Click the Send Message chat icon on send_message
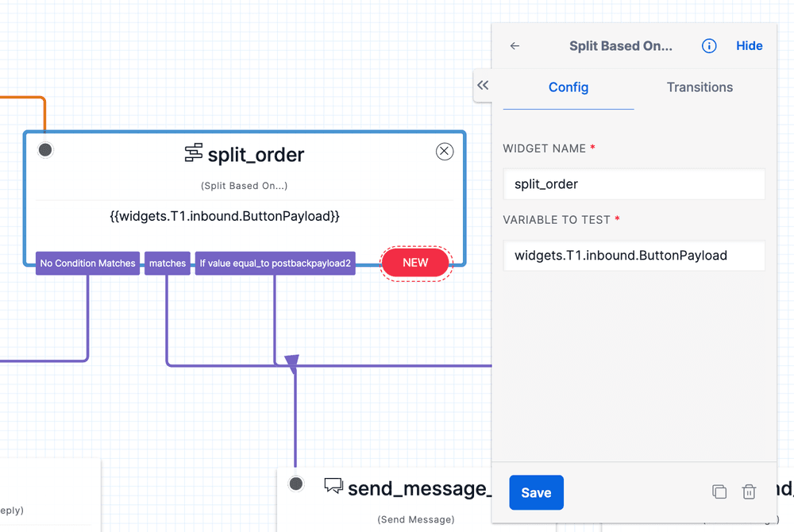The image size is (794, 532). (333, 487)
